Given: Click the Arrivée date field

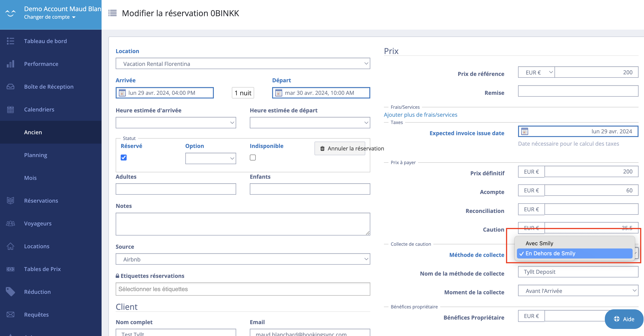Looking at the screenshot, I should point(164,93).
